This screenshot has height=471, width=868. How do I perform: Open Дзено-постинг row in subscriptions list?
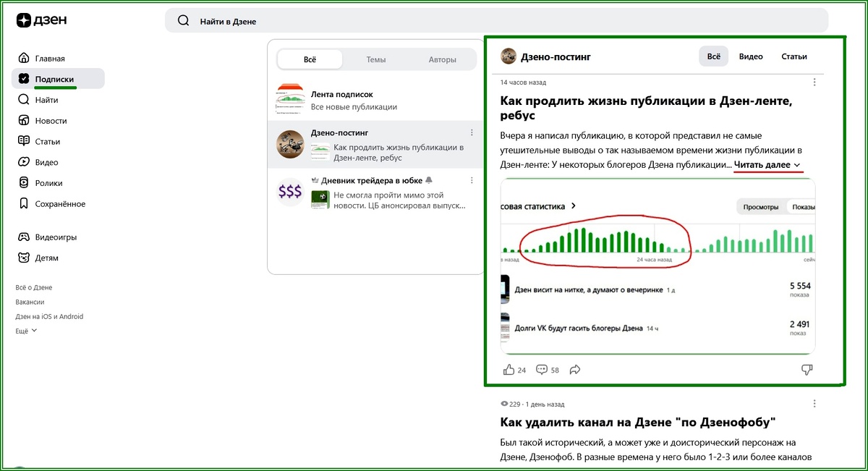click(375, 145)
